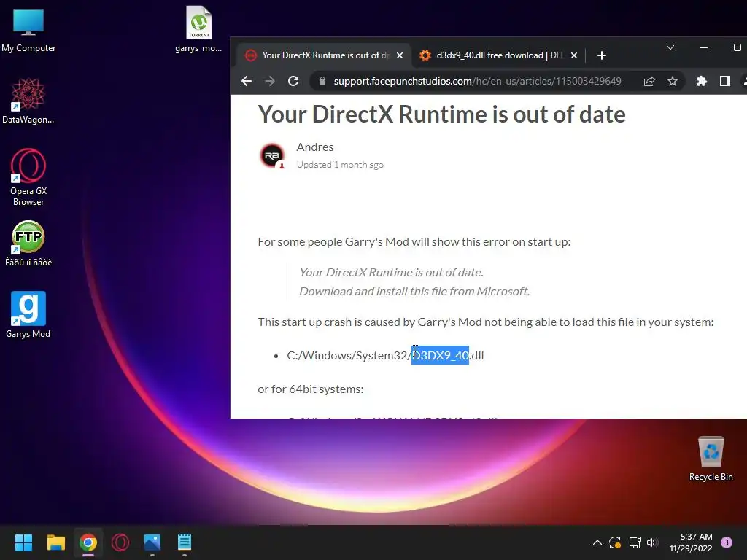Click the 'or for 64bit systems:' text
Viewport: 747px width, 560px height.
click(311, 389)
